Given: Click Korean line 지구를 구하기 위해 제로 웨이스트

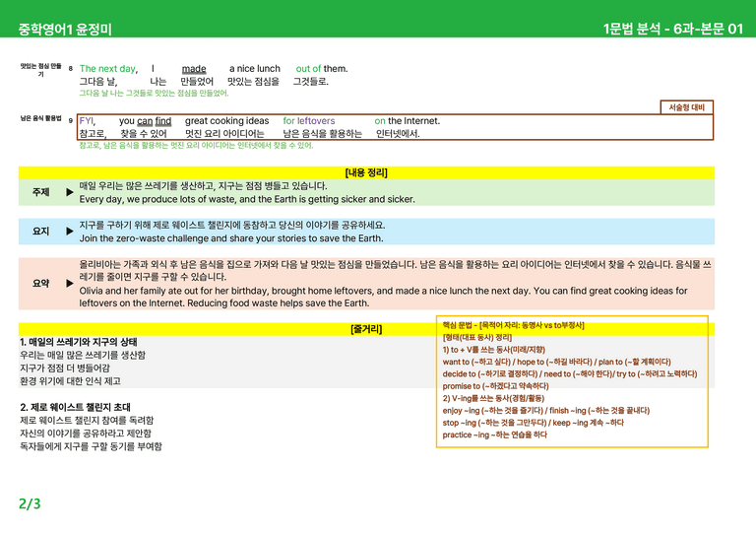Looking at the screenshot, I should pyautogui.click(x=232, y=225).
